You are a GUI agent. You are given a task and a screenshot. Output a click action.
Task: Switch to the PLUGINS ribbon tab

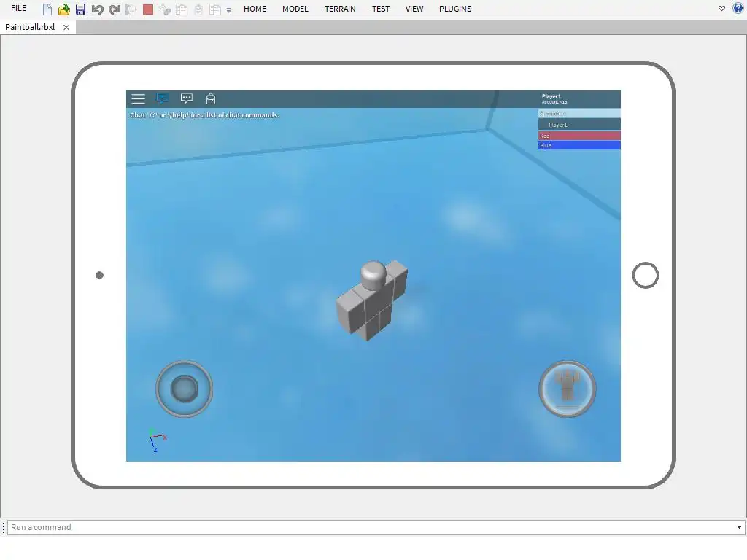click(455, 9)
